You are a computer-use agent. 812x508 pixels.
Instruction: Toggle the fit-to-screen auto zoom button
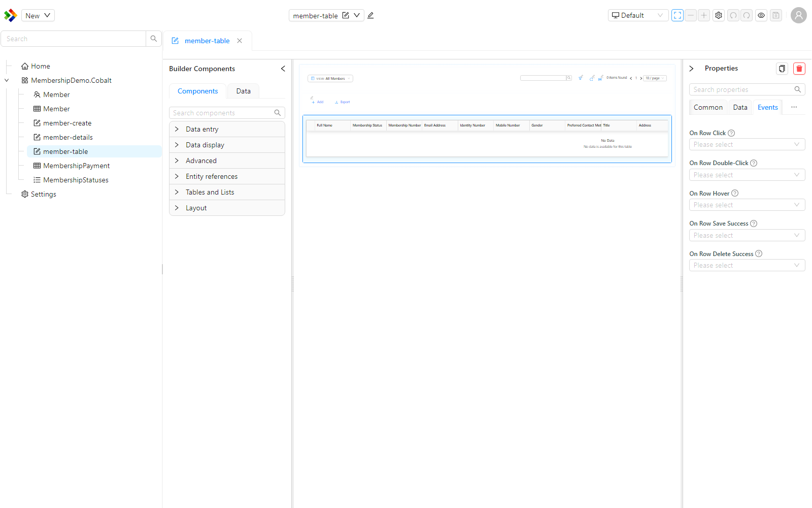pos(678,15)
